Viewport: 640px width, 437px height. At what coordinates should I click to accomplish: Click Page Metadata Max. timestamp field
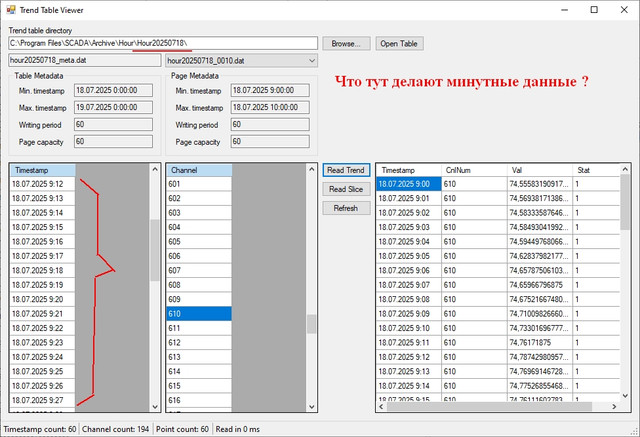(270, 108)
